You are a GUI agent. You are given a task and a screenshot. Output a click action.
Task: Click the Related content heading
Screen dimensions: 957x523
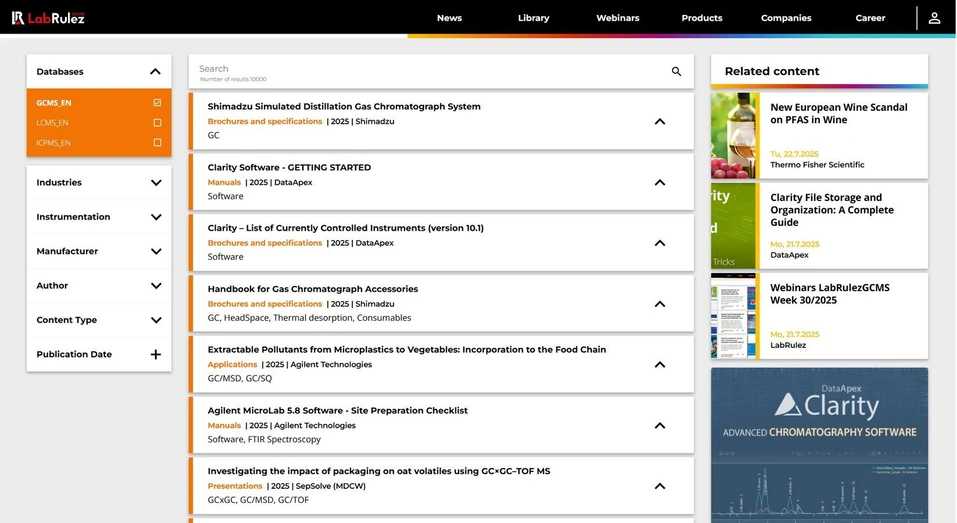pos(771,71)
